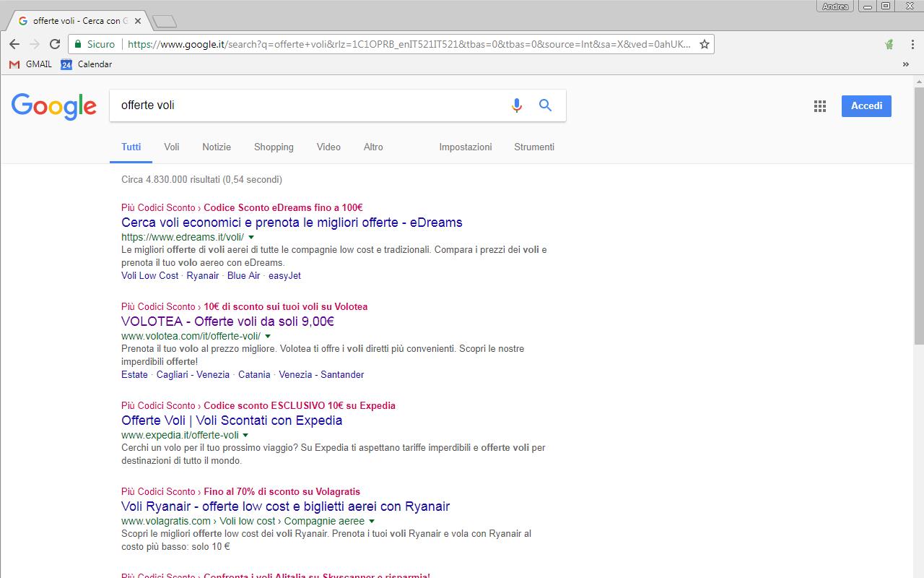The image size is (924, 578).
Task: Open the eDreams 'Cerca voli economici' result
Action: click(292, 223)
